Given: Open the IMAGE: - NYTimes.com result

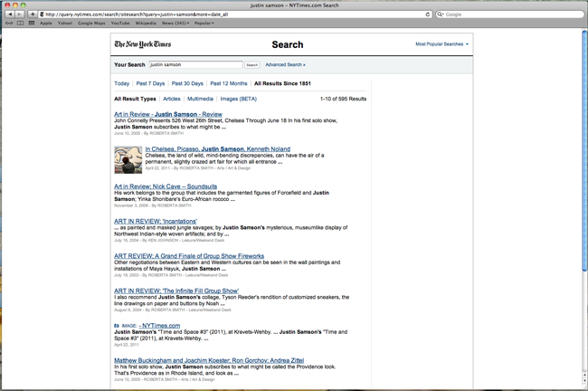Looking at the screenshot, I should [x=159, y=326].
